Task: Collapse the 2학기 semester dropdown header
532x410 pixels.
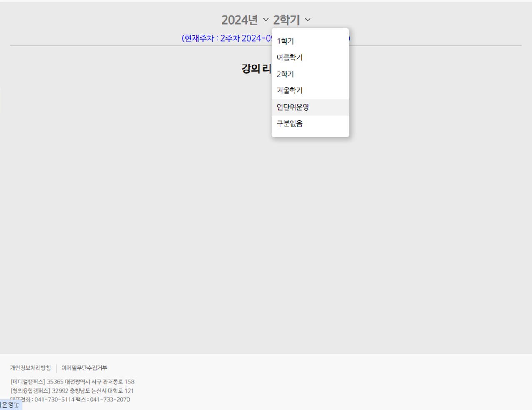Action: (287, 20)
